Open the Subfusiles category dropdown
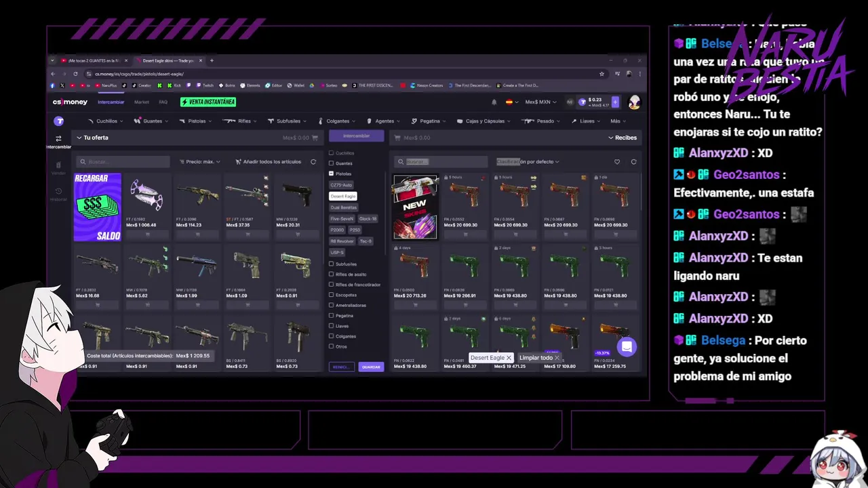The height and width of the screenshot is (488, 868). (288, 121)
